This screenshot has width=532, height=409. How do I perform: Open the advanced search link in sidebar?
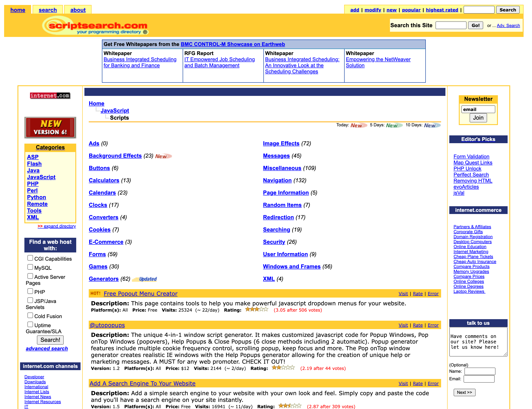(47, 349)
